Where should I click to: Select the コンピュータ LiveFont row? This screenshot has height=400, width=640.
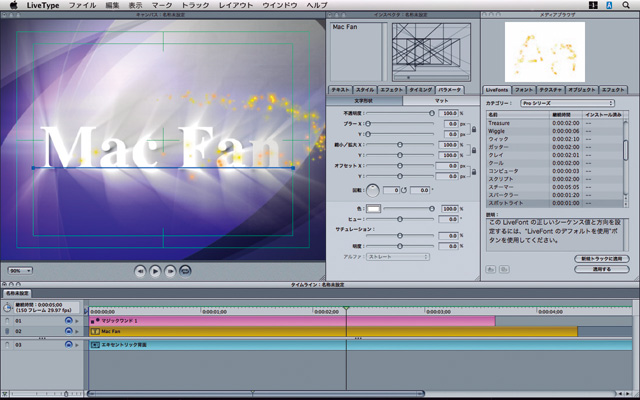(554, 171)
